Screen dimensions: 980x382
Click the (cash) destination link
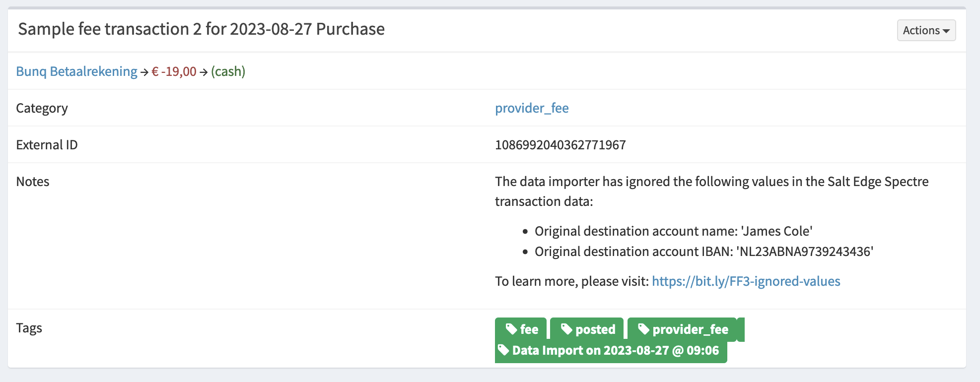228,71
